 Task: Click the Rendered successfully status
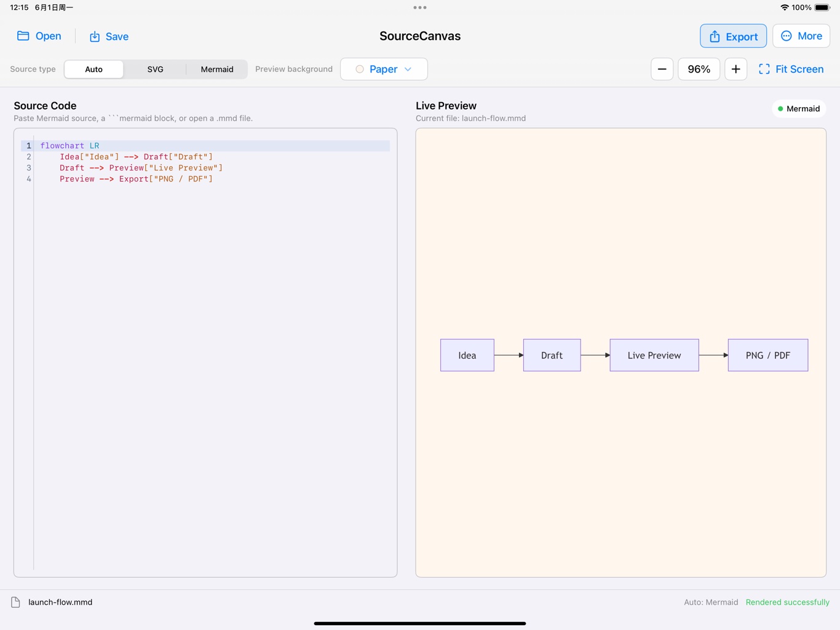(x=787, y=602)
